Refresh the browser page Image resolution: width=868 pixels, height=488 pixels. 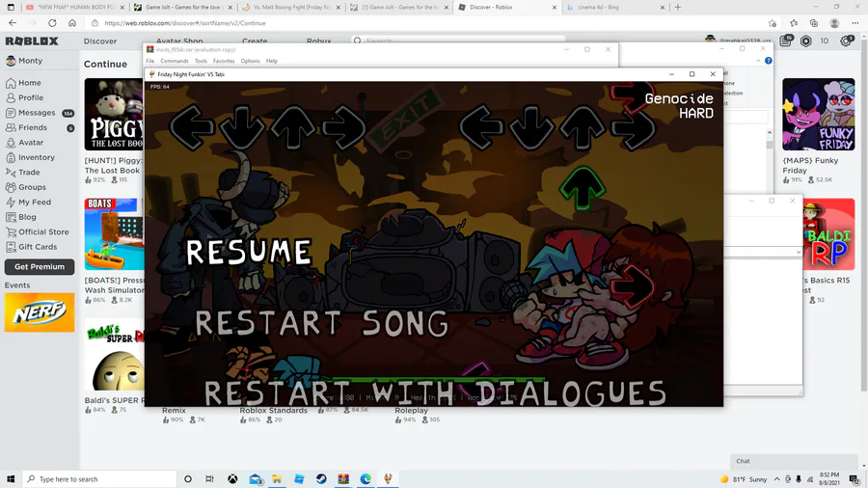coord(52,23)
